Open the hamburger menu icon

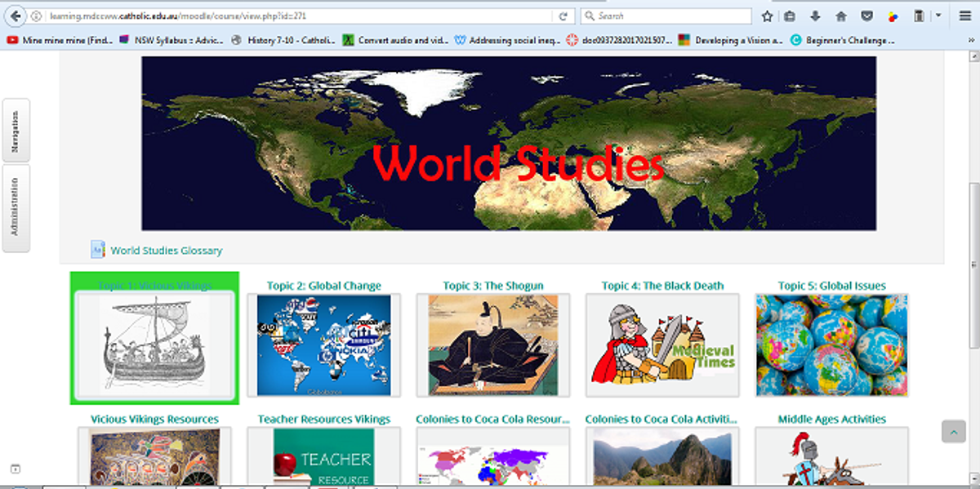[964, 16]
